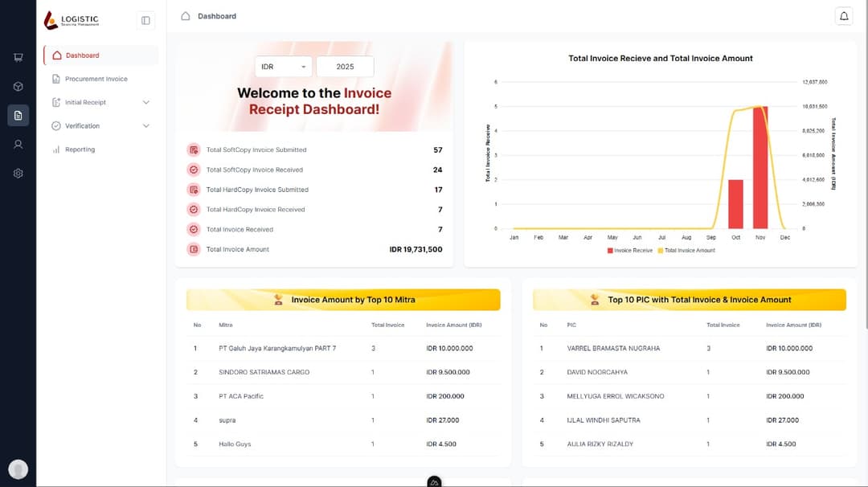Select the invoice document icon in left rail
Image resolution: width=868 pixels, height=487 pixels.
coord(18,116)
